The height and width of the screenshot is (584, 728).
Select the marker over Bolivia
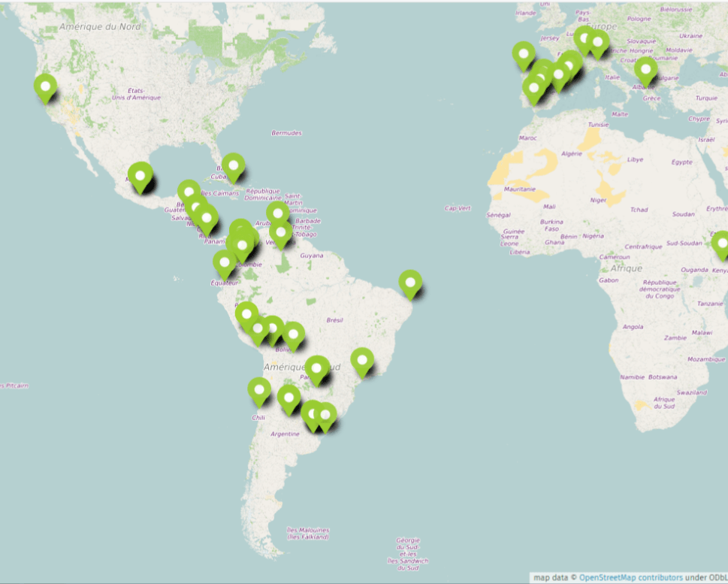(x=293, y=334)
